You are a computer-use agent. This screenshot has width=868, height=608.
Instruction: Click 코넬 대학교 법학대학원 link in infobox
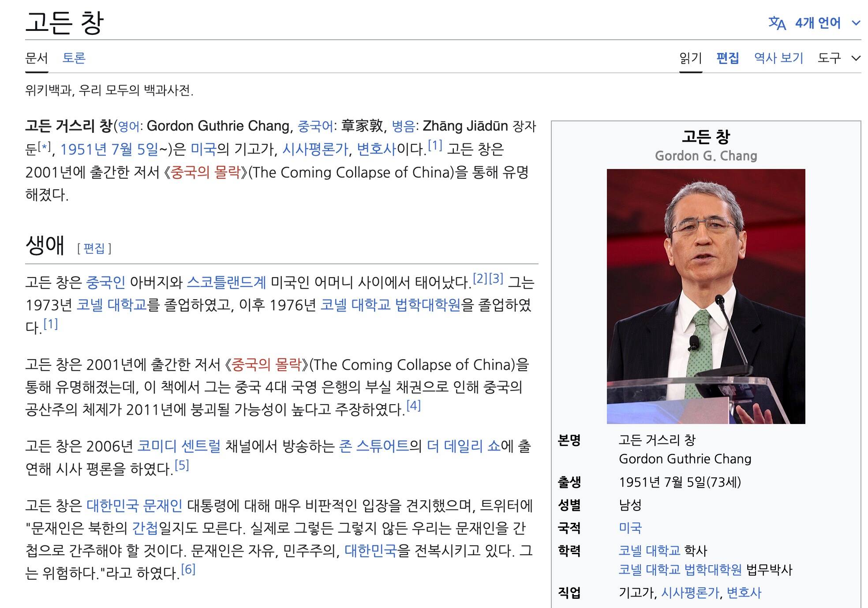point(680,570)
